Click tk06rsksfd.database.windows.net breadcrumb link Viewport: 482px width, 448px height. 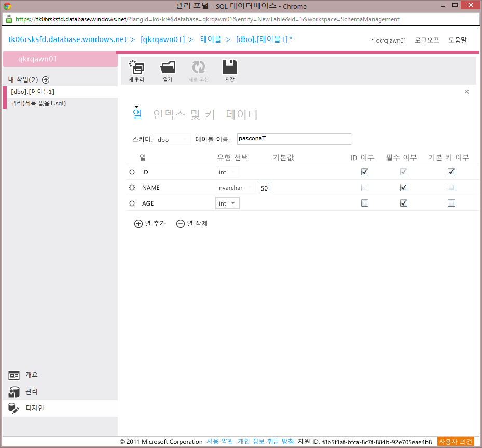[67, 39]
